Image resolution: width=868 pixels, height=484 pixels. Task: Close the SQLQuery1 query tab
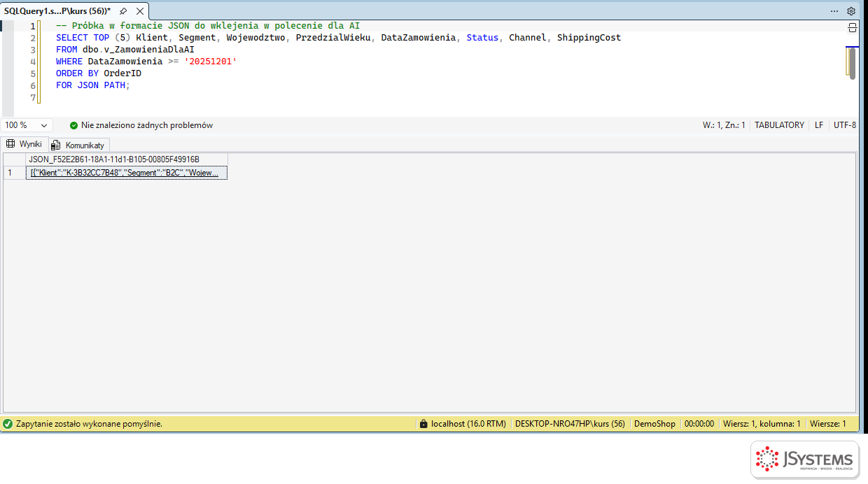tap(140, 11)
